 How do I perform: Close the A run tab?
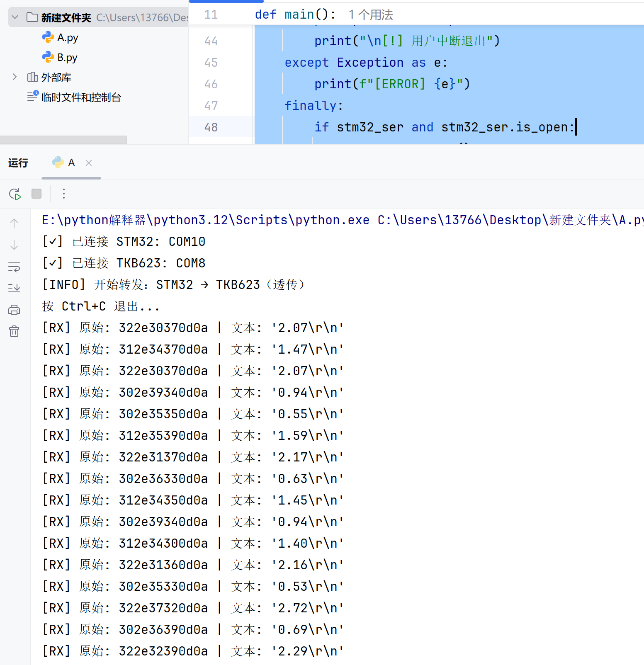click(89, 163)
